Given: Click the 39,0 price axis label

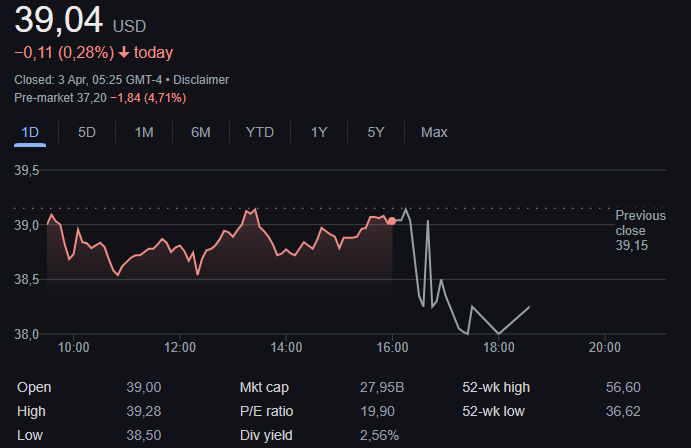Looking at the screenshot, I should [26, 225].
